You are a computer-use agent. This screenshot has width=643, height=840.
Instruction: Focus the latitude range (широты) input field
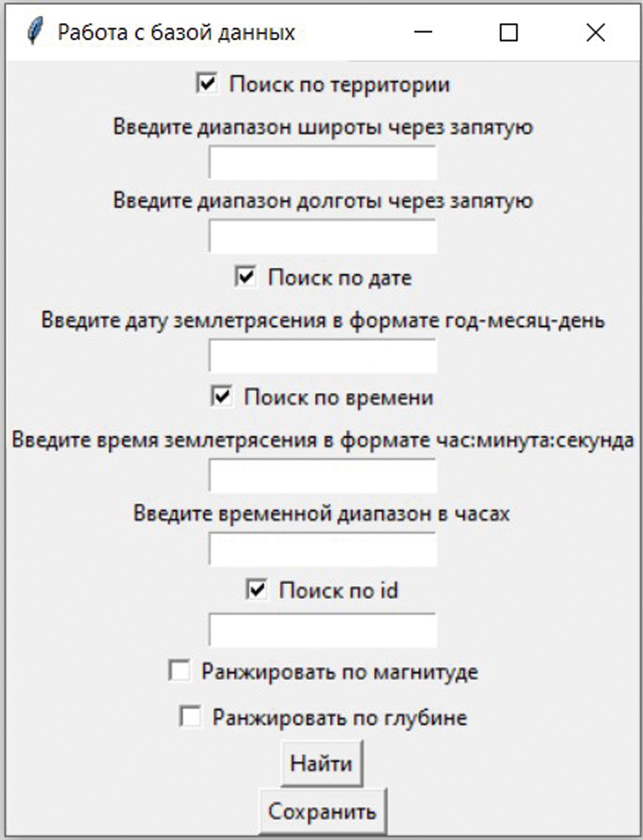click(323, 162)
